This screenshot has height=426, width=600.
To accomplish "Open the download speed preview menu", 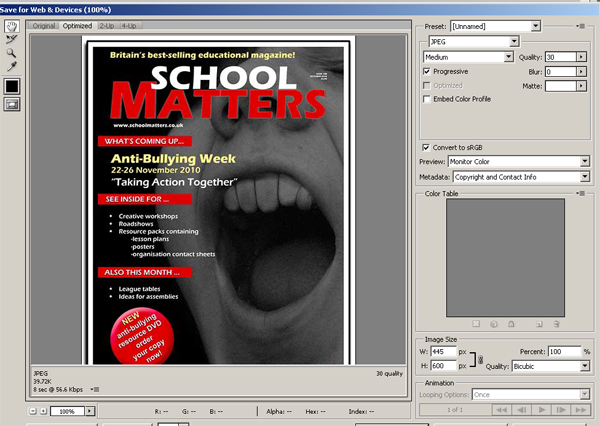I will pyautogui.click(x=95, y=390).
